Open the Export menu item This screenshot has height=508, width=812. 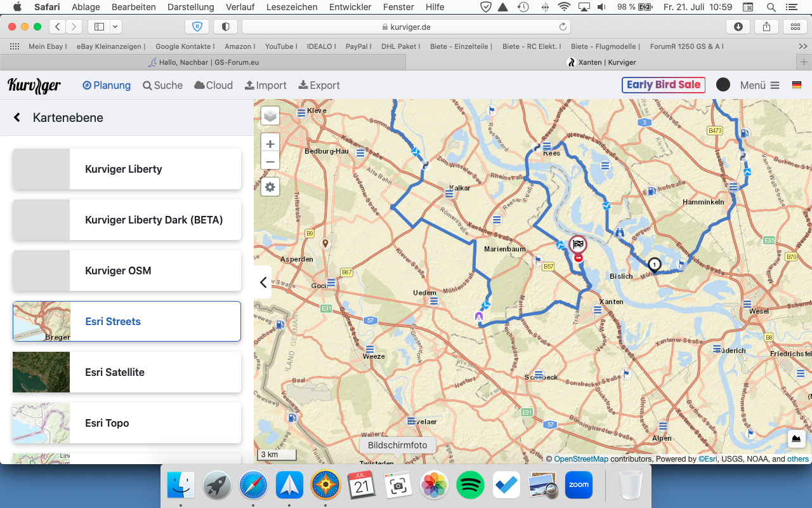(x=319, y=85)
